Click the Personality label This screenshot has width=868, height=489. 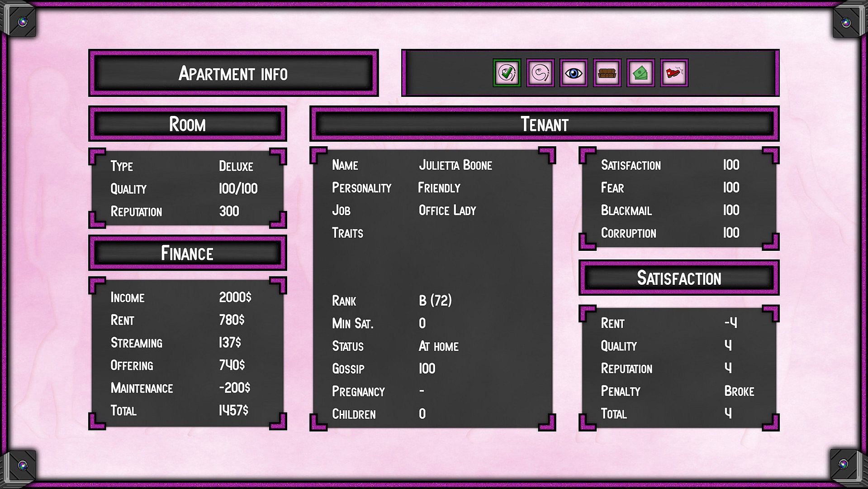[362, 187]
